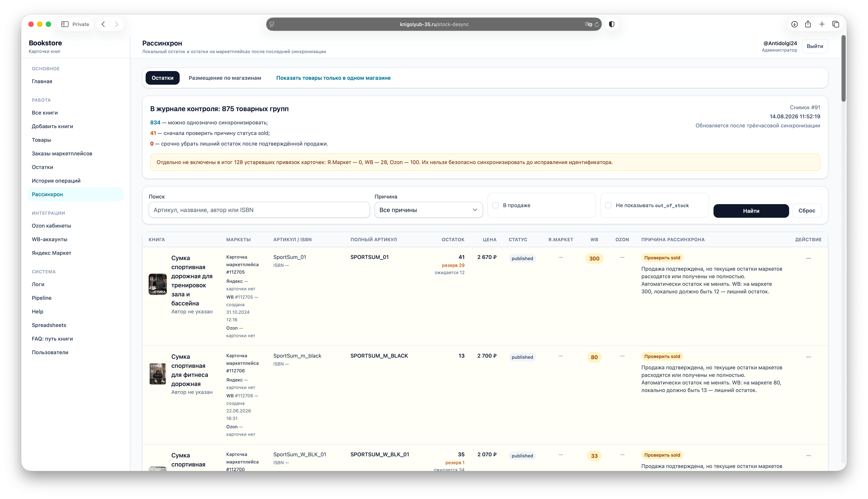Click article SportSum_W_BLK_01
The width and height of the screenshot is (868, 499).
coord(300,454)
